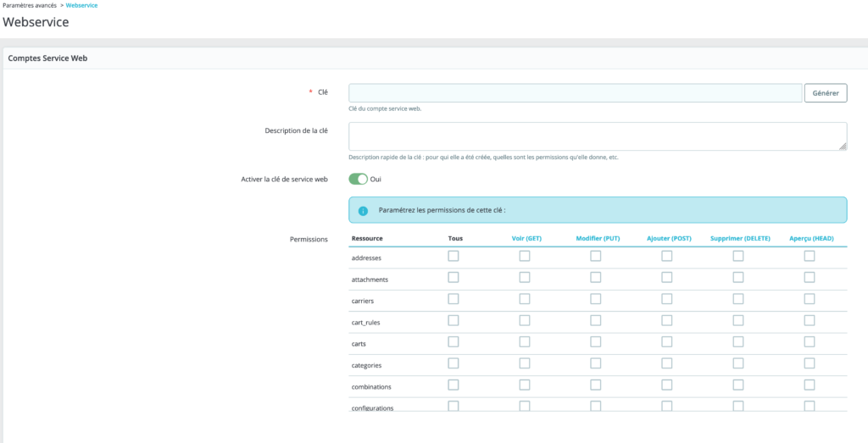Click the Générer button
The width and height of the screenshot is (868, 443).
(826, 93)
